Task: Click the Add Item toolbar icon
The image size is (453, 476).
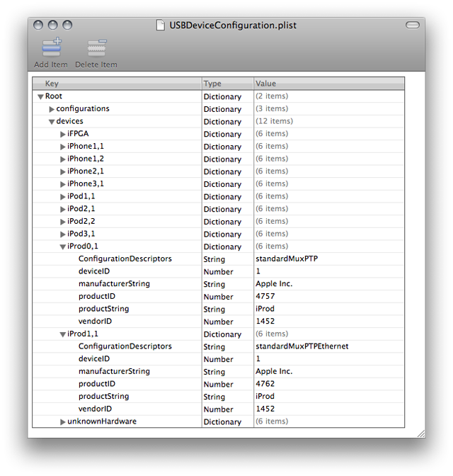Action: tap(52, 47)
